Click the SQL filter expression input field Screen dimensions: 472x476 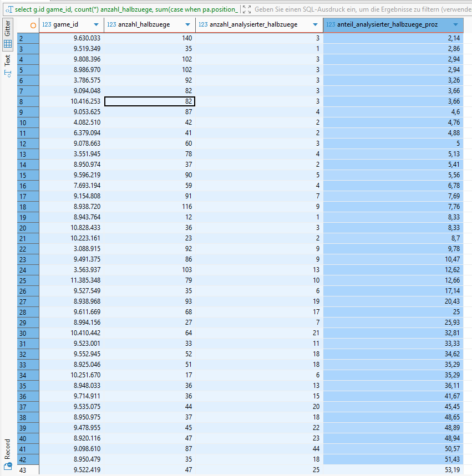click(362, 9)
